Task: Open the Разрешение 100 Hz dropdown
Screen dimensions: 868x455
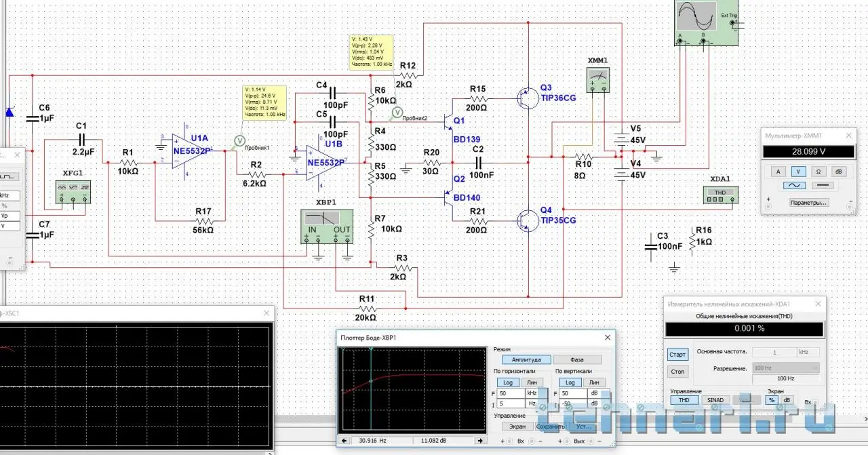Action: pos(785,368)
